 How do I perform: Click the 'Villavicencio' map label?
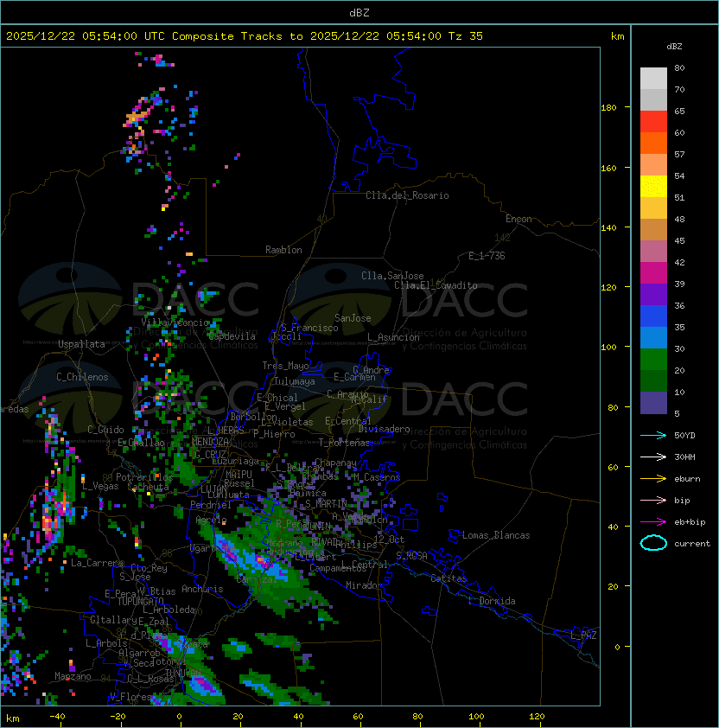coord(175,322)
